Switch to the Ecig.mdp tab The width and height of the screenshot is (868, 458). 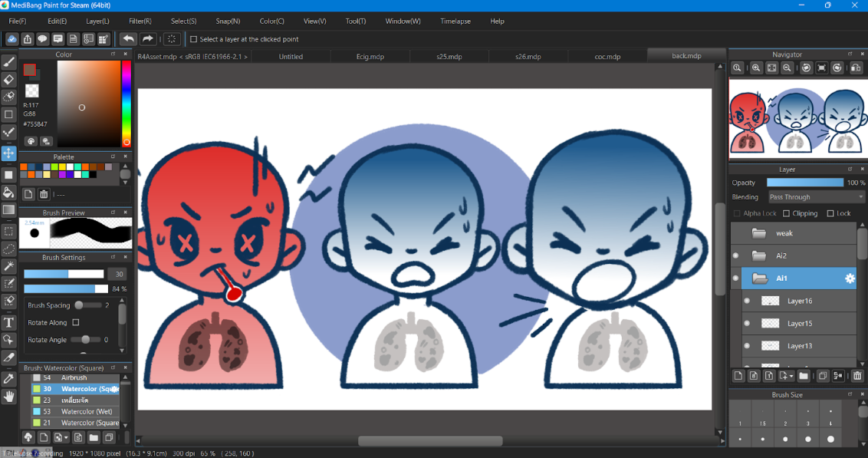370,57
